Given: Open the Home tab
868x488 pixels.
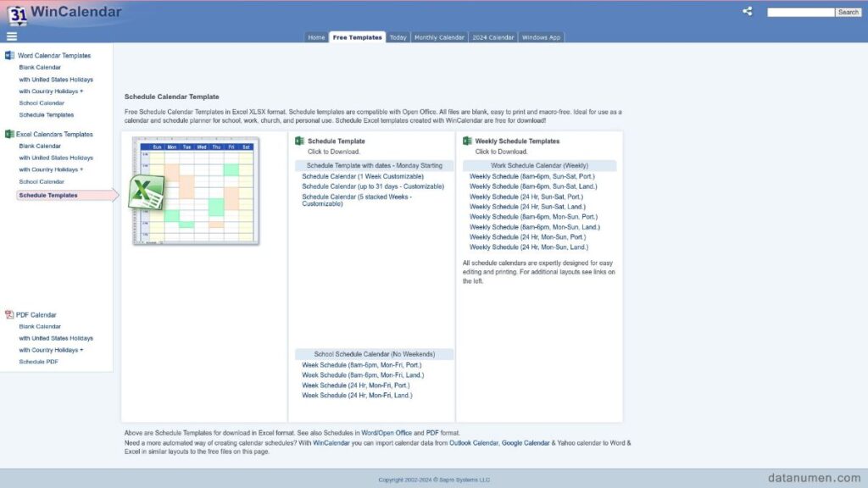Looking at the screenshot, I should tap(316, 37).
